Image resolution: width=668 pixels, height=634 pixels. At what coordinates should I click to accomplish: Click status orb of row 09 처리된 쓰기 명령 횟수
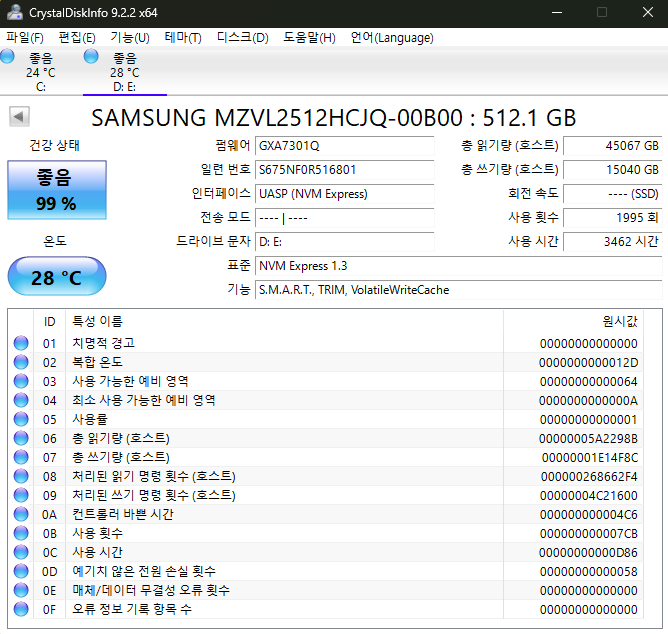point(21,495)
